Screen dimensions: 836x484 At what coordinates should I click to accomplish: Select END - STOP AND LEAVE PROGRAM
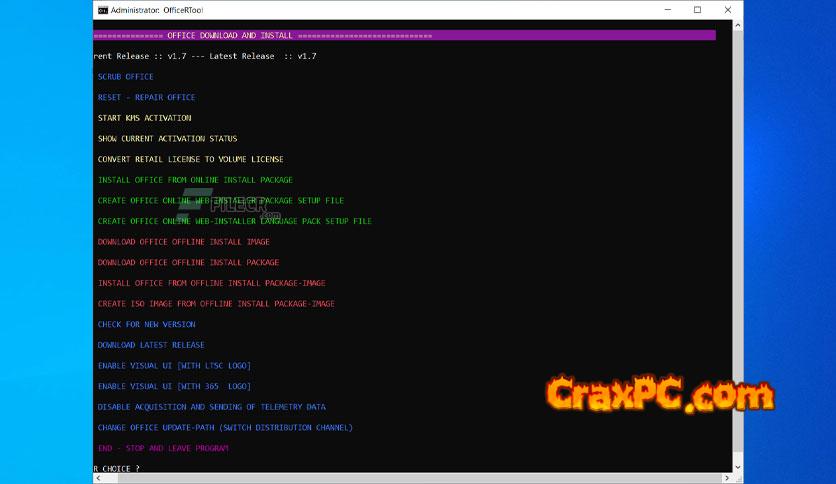coord(162,449)
